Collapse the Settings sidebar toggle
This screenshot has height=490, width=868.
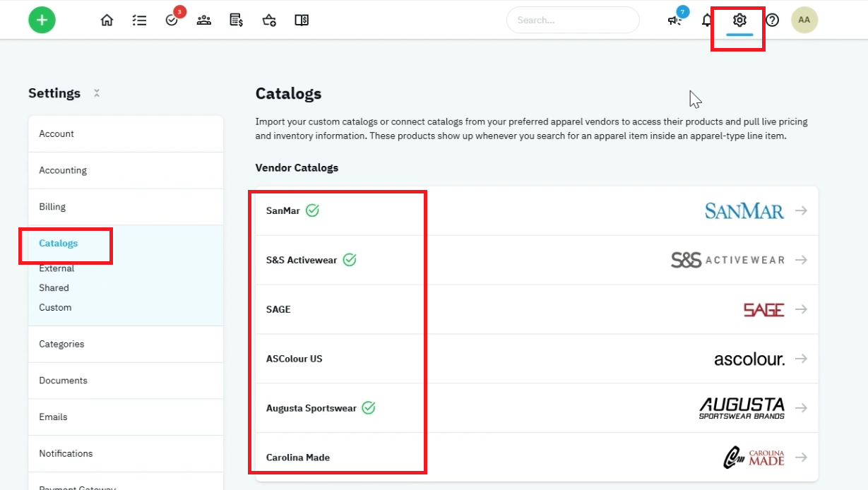pos(97,93)
